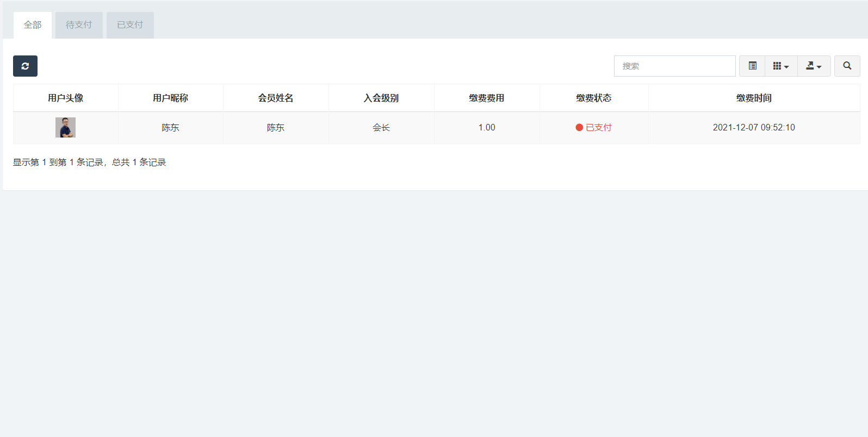Switch to the 已支付 tab
This screenshot has width=868, height=437.
coord(130,25)
